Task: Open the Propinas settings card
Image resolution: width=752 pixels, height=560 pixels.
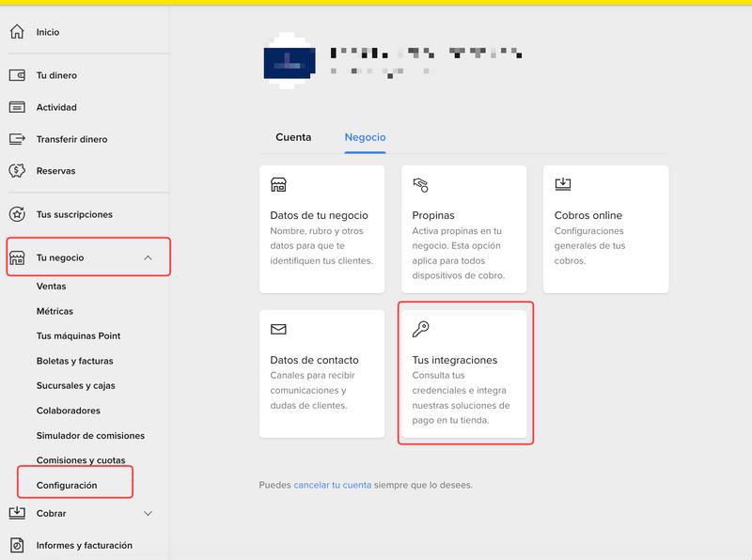Action: pyautogui.click(x=463, y=228)
